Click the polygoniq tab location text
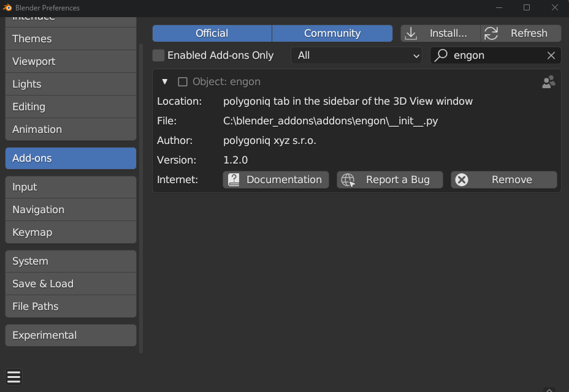The image size is (569, 392). tap(348, 102)
